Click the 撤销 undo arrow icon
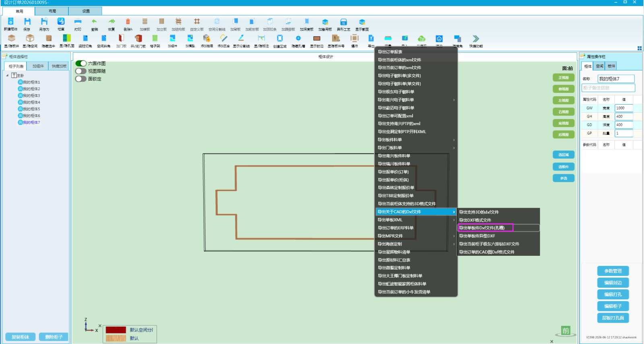This screenshot has height=344, width=644. pos(95,22)
